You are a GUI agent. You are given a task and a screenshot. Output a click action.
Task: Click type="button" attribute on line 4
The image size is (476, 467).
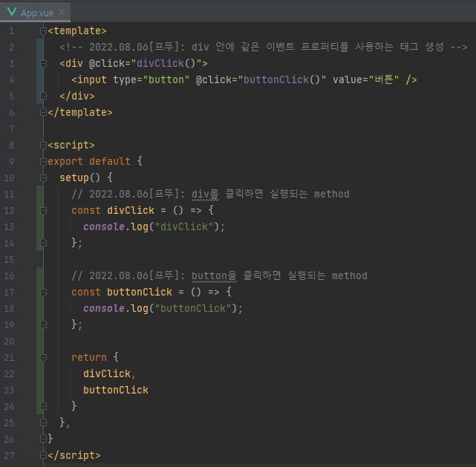point(151,79)
